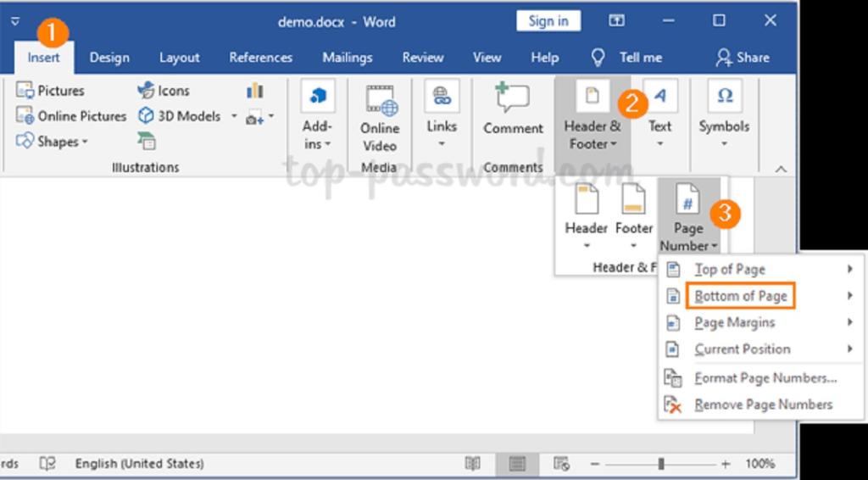Open the Insert ribbon tab
Image resolution: width=868 pixels, height=480 pixels.
pos(44,58)
